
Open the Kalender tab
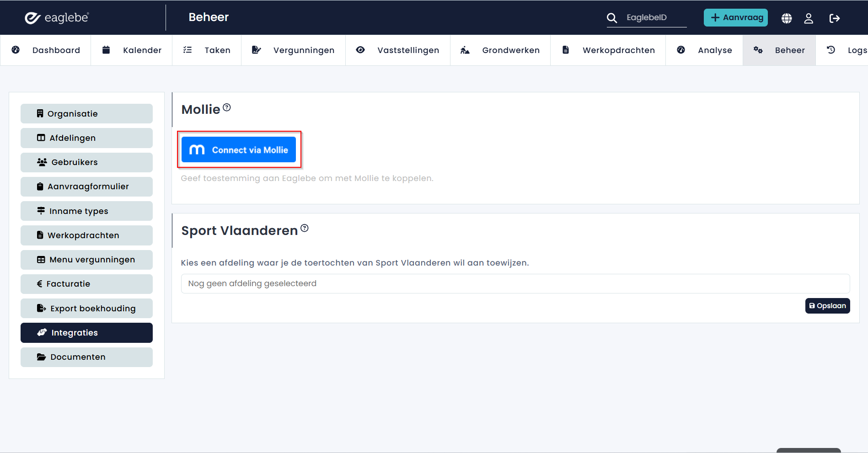pyautogui.click(x=132, y=50)
